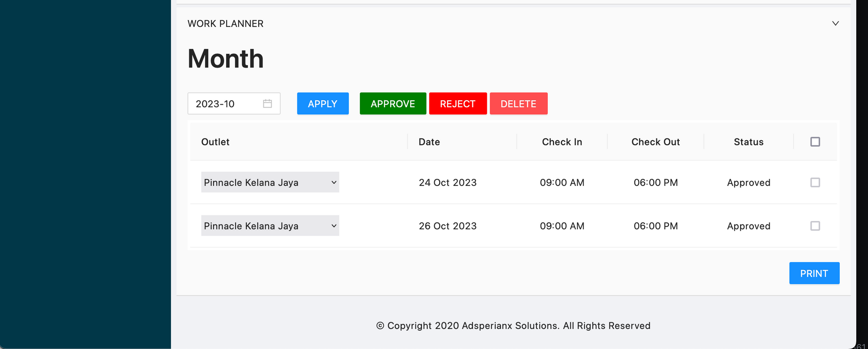Viewport: 868px width, 349px height.
Task: Click the Outlet column header
Action: [x=215, y=142]
